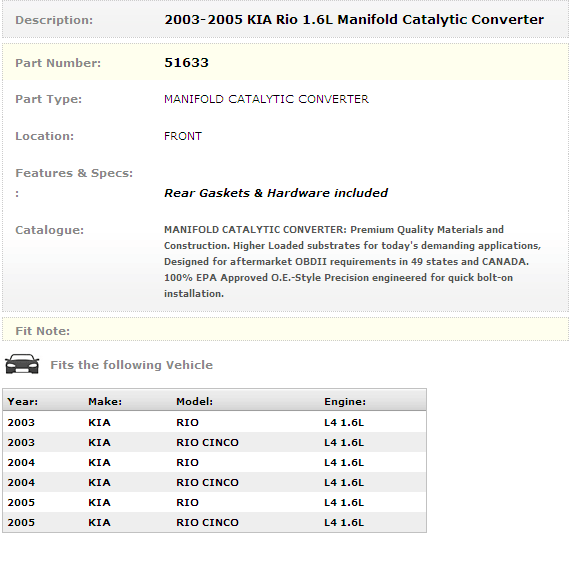This screenshot has height=562, width=570.
Task: Select the 2004 KIA RIO row
Action: [214, 462]
